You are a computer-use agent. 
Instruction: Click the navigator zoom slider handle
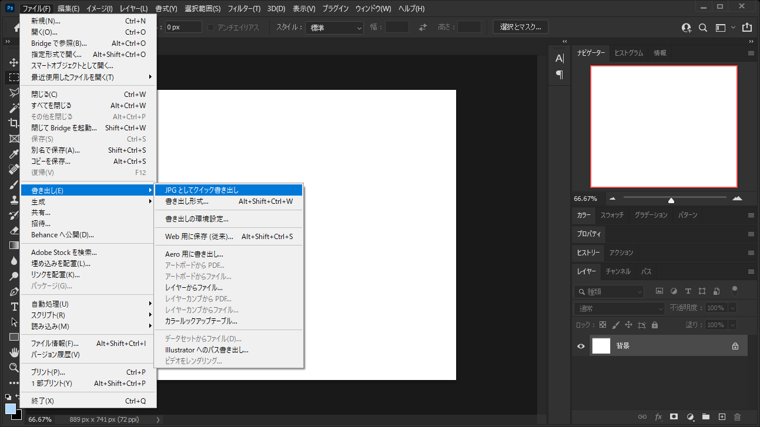pyautogui.click(x=671, y=200)
